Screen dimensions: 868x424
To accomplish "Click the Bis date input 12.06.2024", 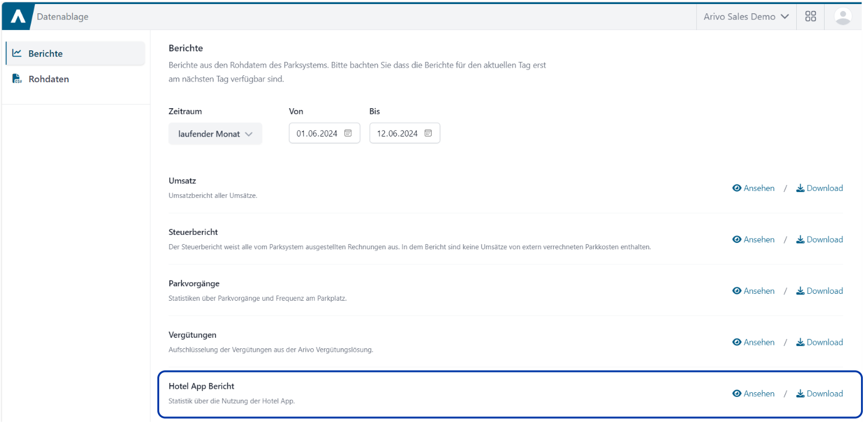I will click(x=397, y=134).
